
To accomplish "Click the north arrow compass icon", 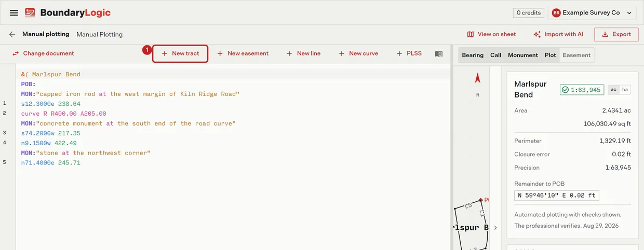I will [478, 78].
